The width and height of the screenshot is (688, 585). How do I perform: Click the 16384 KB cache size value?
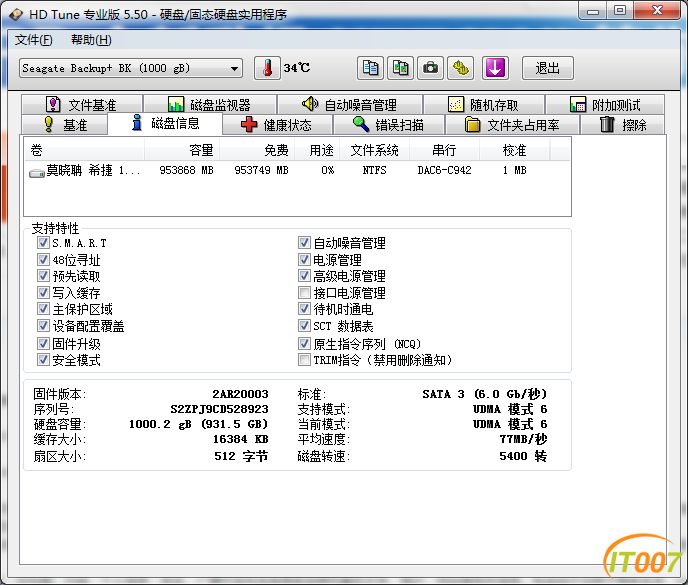(240, 439)
